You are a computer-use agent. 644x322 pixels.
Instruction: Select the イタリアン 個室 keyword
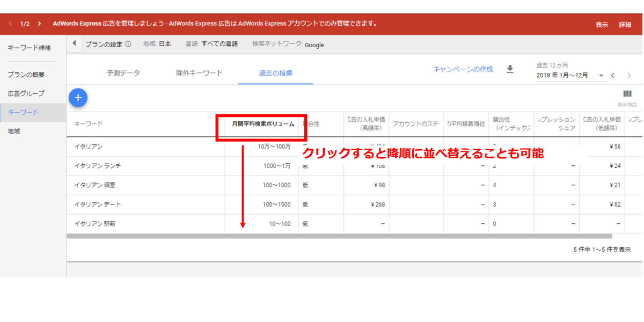coord(94,185)
